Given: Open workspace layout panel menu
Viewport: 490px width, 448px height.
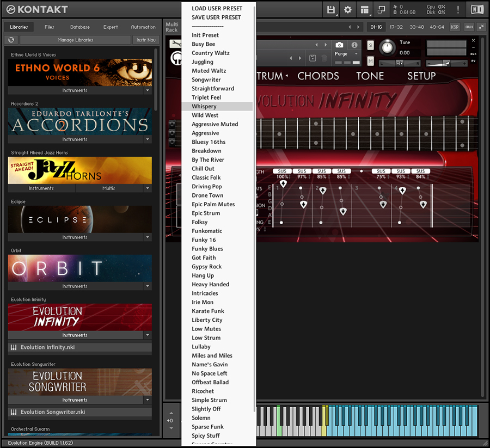Looking at the screenshot, I should click(364, 10).
